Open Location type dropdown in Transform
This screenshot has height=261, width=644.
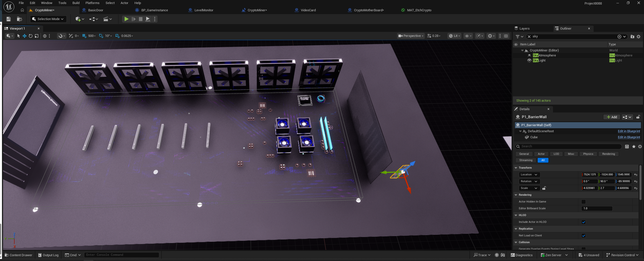pyautogui.click(x=529, y=175)
